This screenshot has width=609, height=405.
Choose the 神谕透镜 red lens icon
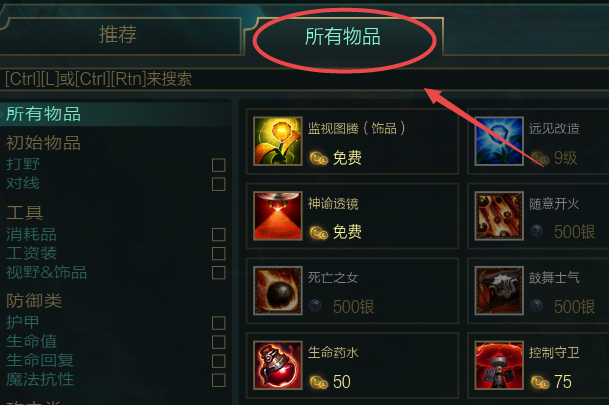278,216
